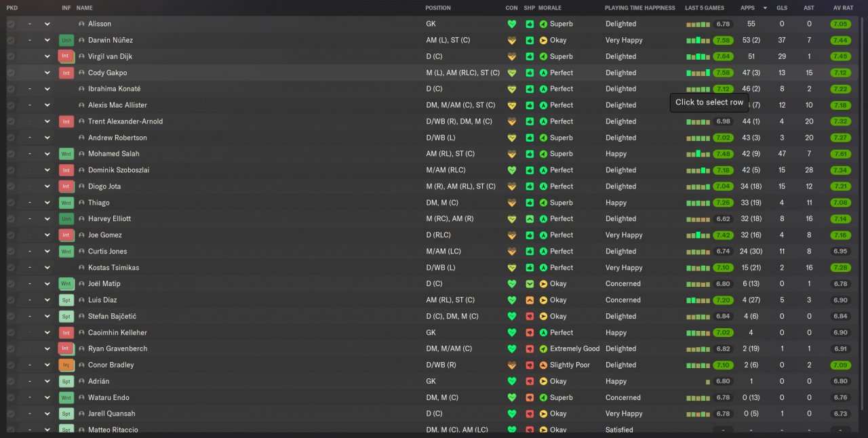
Task: Click the person icon beside Joe Gomez
Action: tap(82, 235)
